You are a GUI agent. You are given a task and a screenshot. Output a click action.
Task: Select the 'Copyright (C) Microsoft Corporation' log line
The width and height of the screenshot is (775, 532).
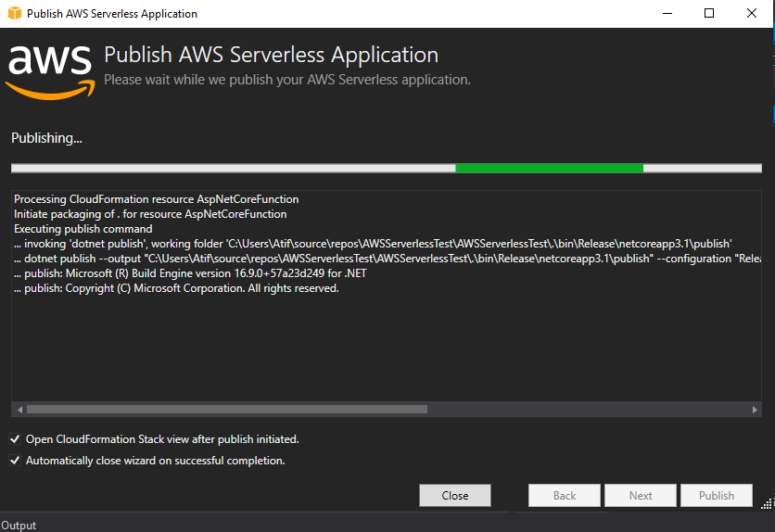coord(176,288)
